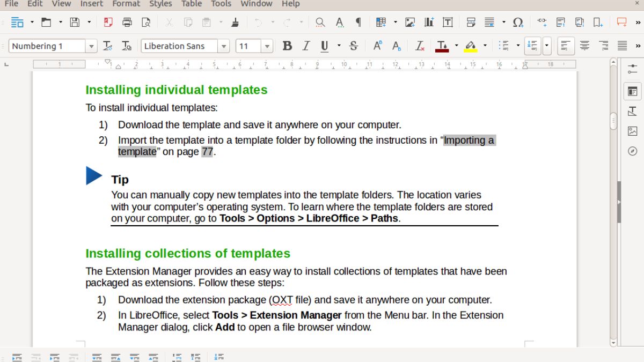Justify paragraph text
The height and width of the screenshot is (362, 644).
[622, 46]
